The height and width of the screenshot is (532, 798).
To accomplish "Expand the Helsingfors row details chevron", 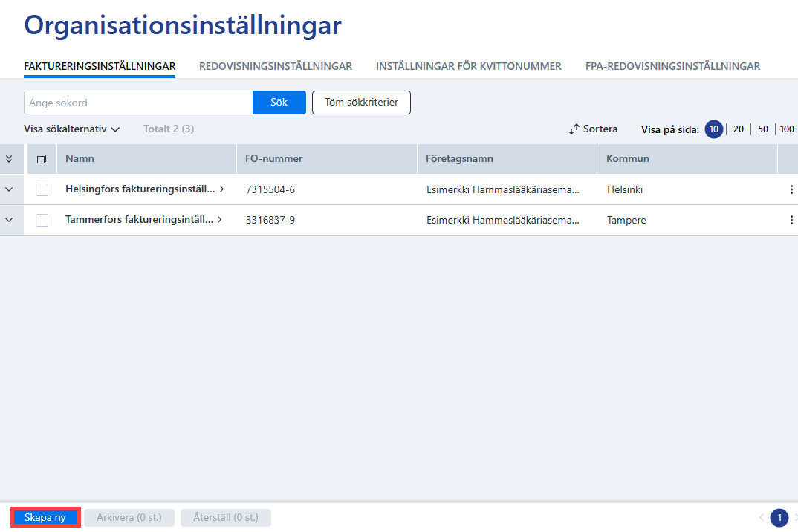I will (x=9, y=189).
